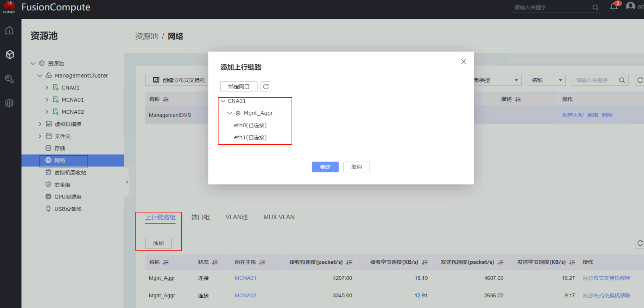The width and height of the screenshot is (644, 308).
Task: Click the 确定 confirm button
Action: (325, 167)
